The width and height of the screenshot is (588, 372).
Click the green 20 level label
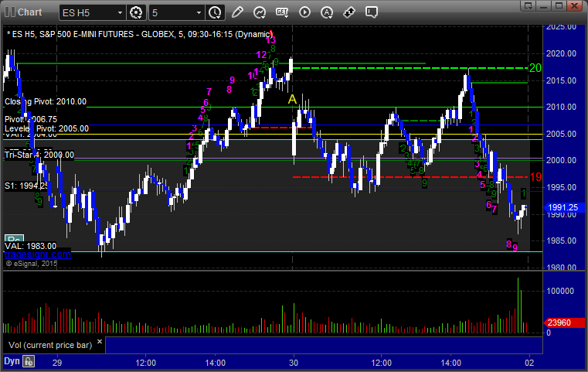(x=535, y=68)
